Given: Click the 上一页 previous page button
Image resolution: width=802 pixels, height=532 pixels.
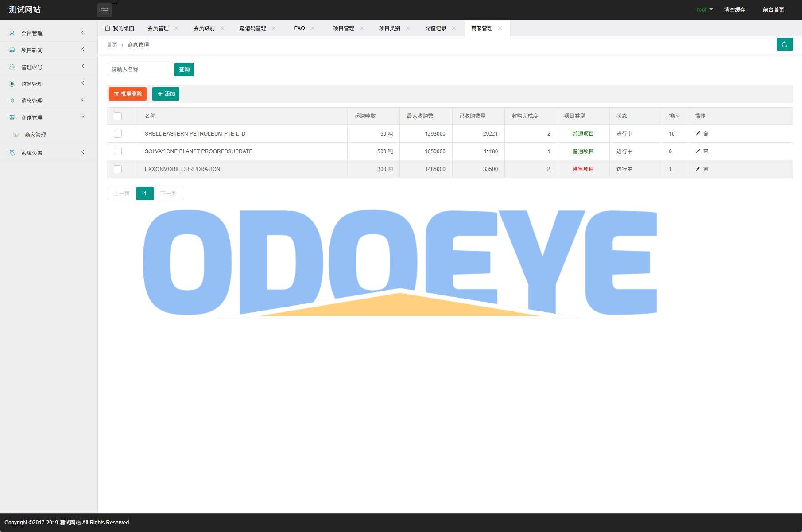Looking at the screenshot, I should 122,194.
